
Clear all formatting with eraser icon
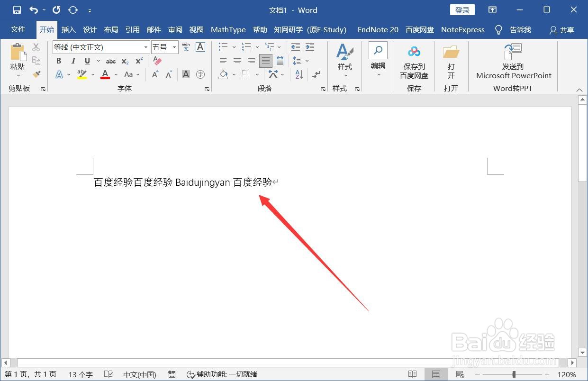157,61
